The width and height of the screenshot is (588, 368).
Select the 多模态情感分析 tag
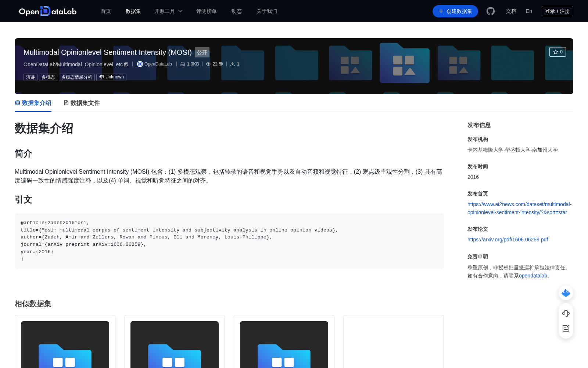[x=77, y=77]
